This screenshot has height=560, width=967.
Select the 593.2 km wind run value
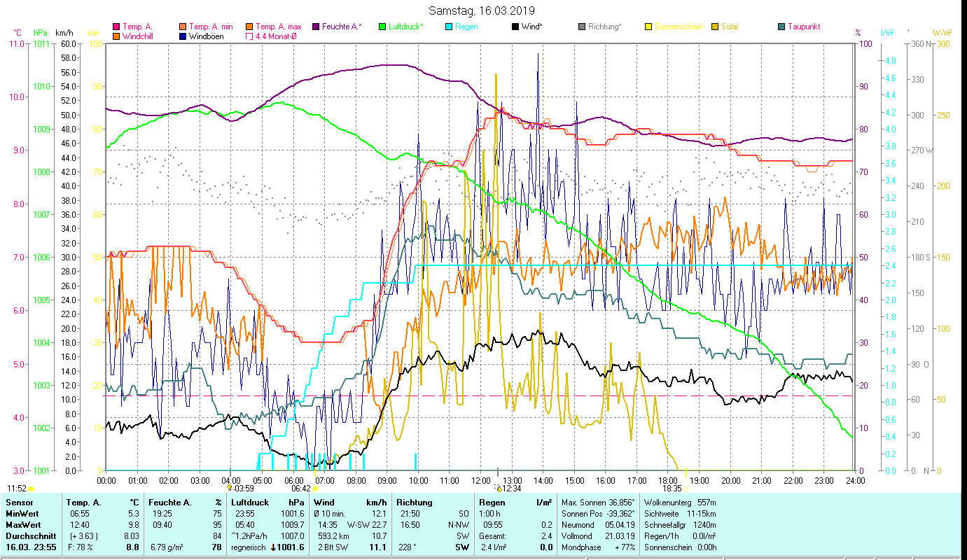(x=333, y=536)
